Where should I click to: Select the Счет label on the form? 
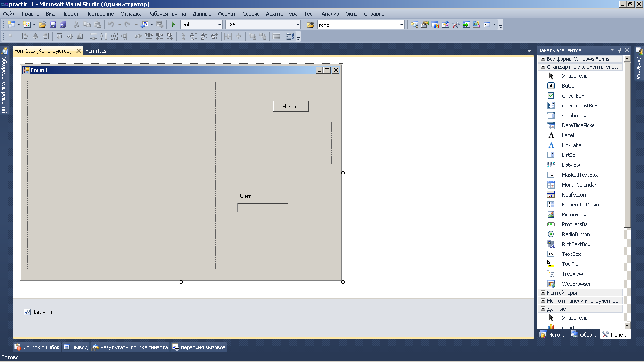click(246, 196)
